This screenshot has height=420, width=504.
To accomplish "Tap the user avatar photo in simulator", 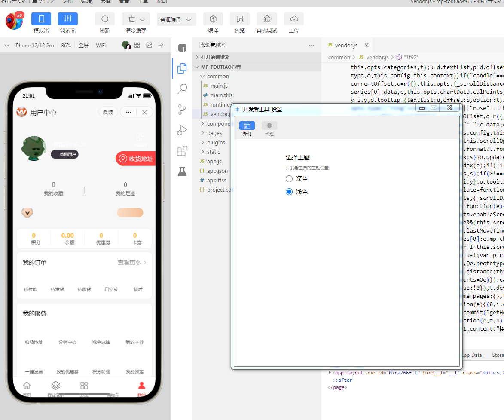I will point(34,148).
